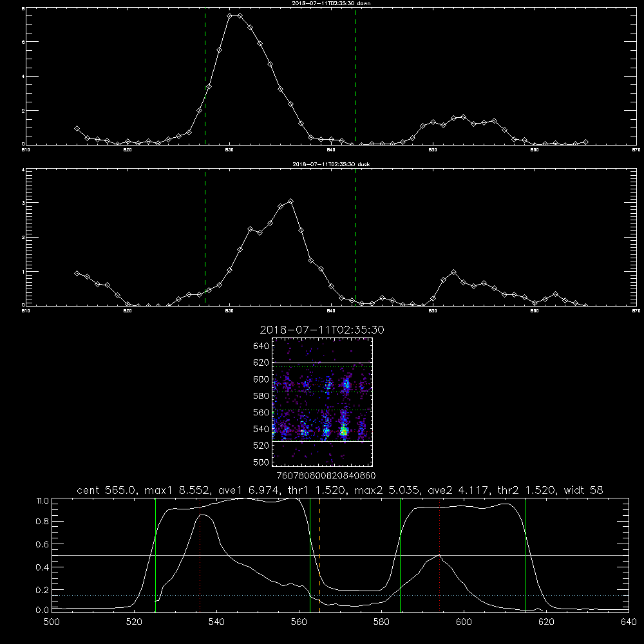This screenshot has height=644, width=644.
Task: Click the green vertical line near 563
Action: pyautogui.click(x=310, y=555)
